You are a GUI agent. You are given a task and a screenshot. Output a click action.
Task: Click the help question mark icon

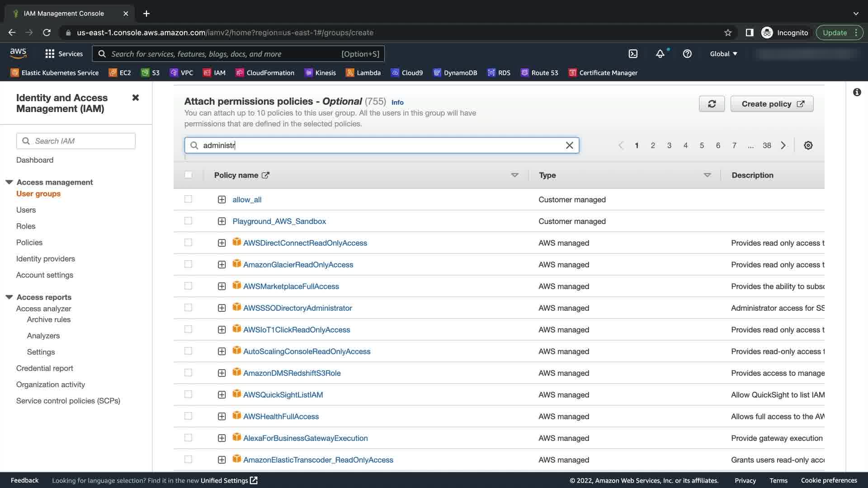[687, 54]
